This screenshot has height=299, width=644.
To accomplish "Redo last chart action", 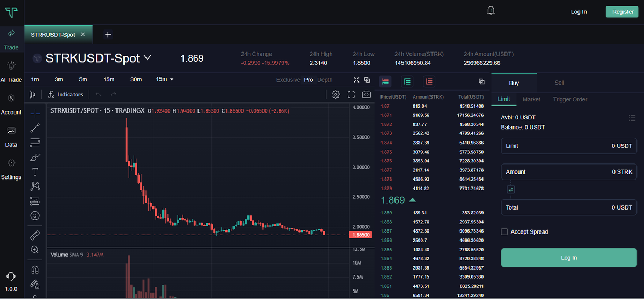I will click(x=113, y=94).
